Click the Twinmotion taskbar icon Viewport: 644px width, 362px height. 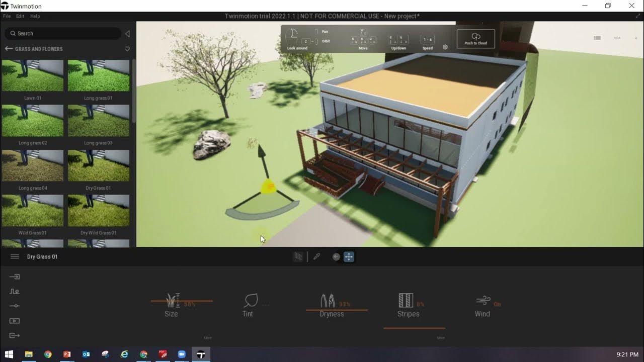(x=201, y=354)
